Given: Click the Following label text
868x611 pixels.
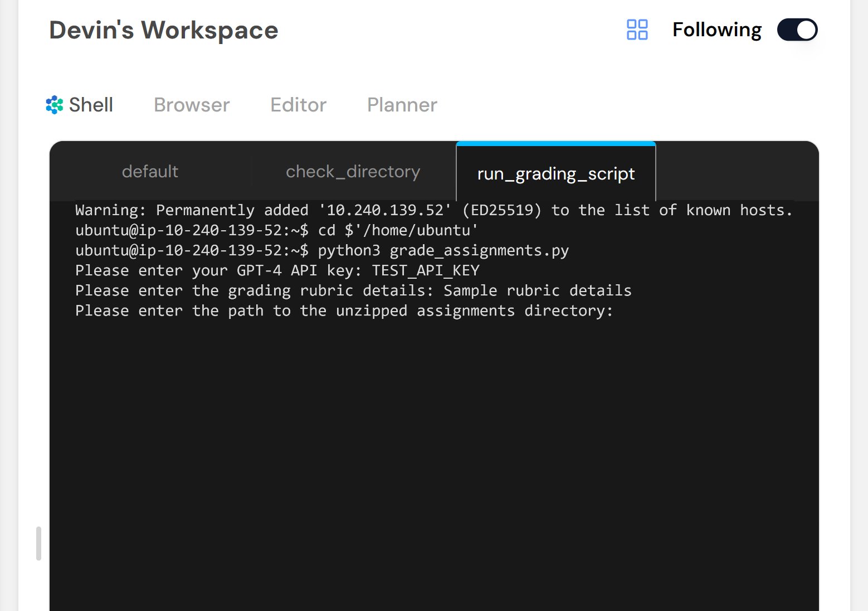Looking at the screenshot, I should (x=717, y=30).
